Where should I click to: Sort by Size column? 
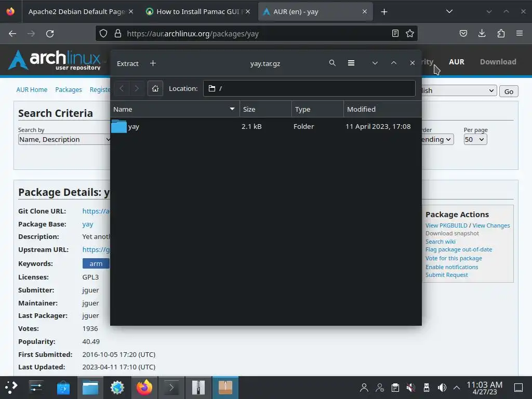click(x=265, y=109)
